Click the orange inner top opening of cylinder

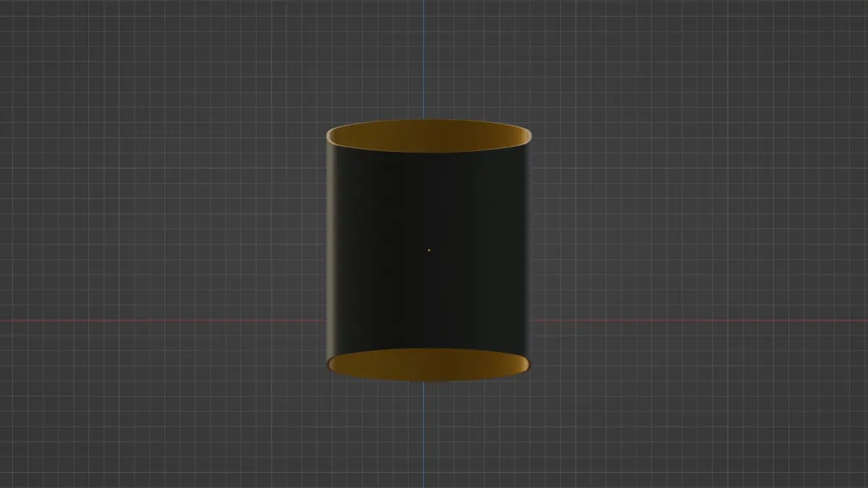429,137
